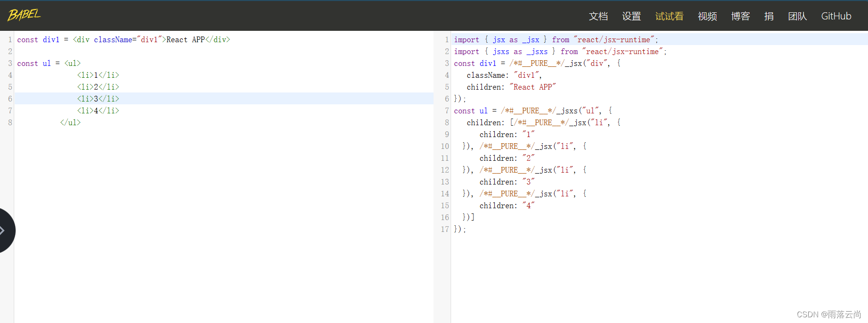868x323 pixels.
Task: Open the 团队 team link
Action: click(x=797, y=16)
